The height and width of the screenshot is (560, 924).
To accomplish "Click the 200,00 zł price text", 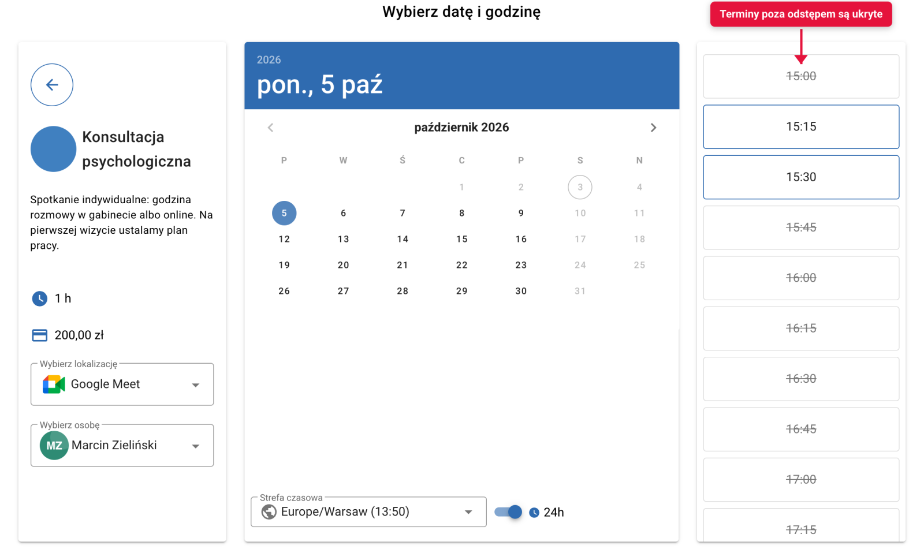I will click(79, 335).
